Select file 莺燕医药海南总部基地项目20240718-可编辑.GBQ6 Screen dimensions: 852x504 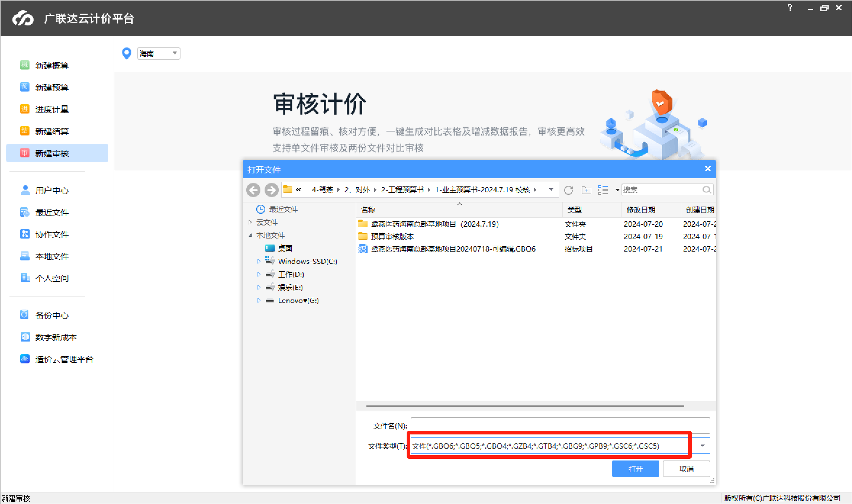coord(453,249)
